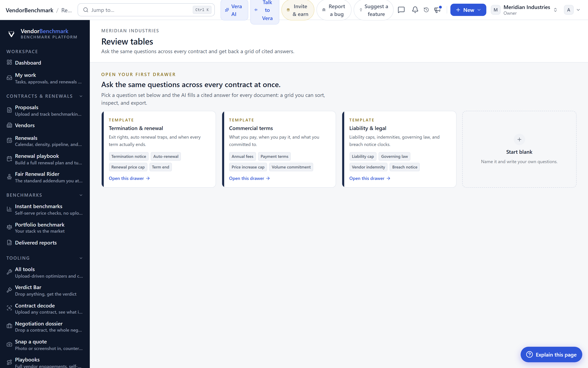Screen dimensions: 588x368
Task: Open Renewal playbook in the sidebar
Action: point(45,159)
